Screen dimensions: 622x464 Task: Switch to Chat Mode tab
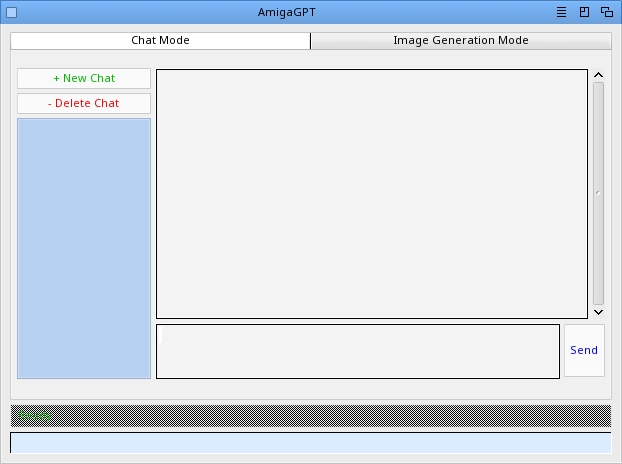coord(160,41)
